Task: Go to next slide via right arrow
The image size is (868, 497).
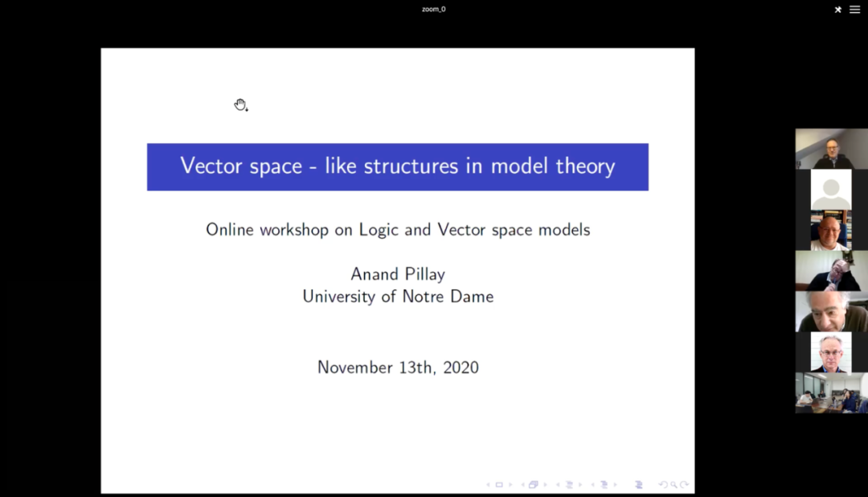Action: 510,485
